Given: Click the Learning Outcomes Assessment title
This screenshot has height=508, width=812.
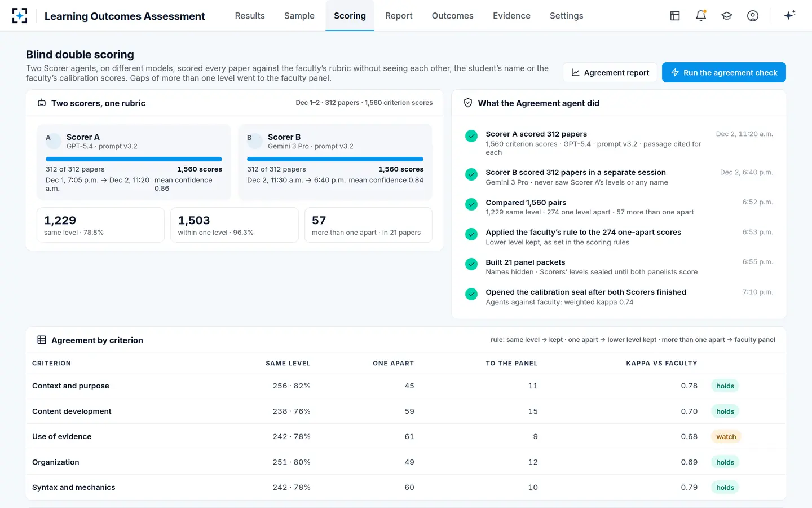Looking at the screenshot, I should pyautogui.click(x=125, y=16).
